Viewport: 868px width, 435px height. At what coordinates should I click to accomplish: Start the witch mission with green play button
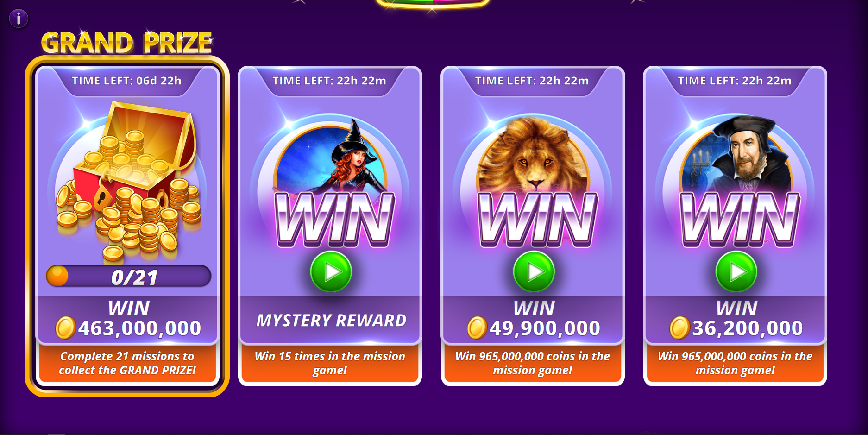coord(331,272)
